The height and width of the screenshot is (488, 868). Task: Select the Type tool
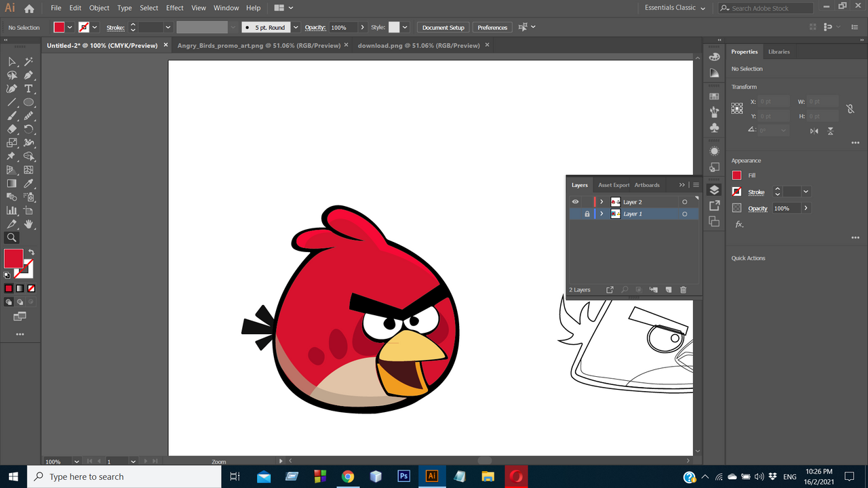click(28, 89)
